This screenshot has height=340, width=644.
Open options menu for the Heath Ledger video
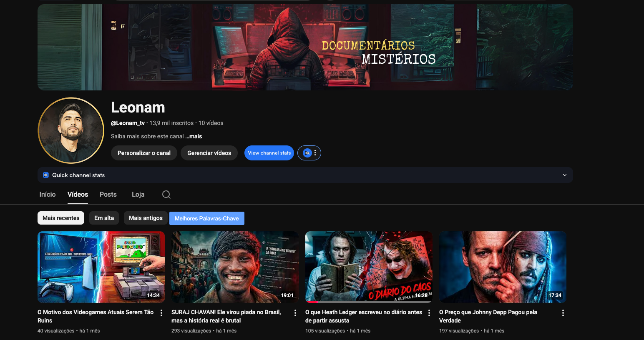point(429,313)
